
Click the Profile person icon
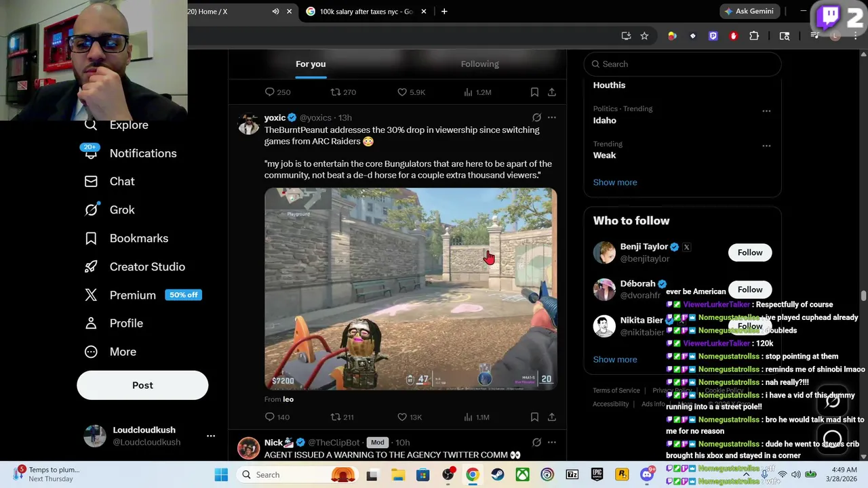(91, 323)
